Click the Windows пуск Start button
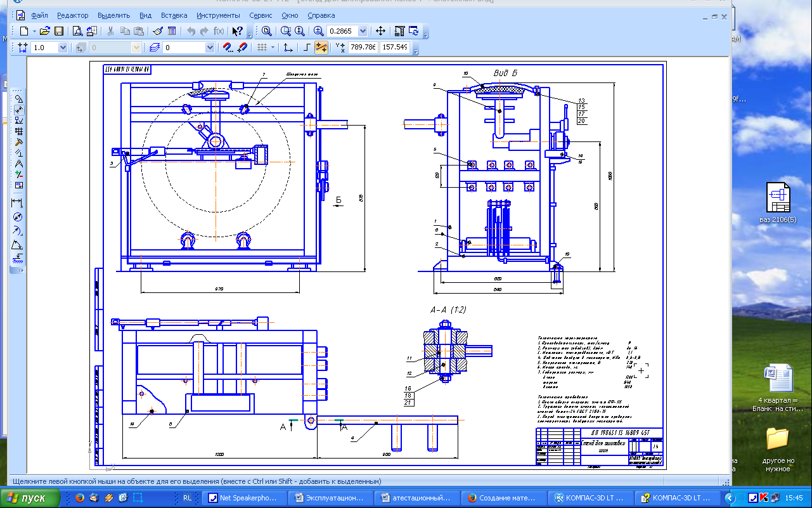 tap(30, 498)
